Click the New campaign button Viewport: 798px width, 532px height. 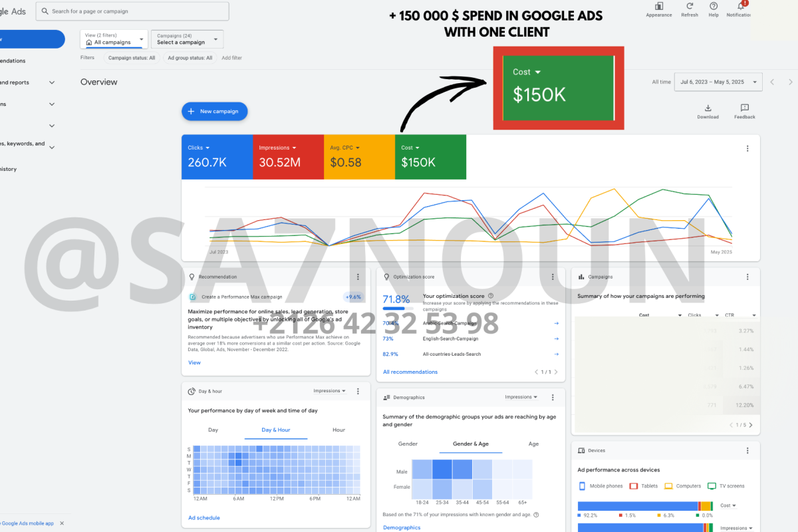[x=214, y=112]
